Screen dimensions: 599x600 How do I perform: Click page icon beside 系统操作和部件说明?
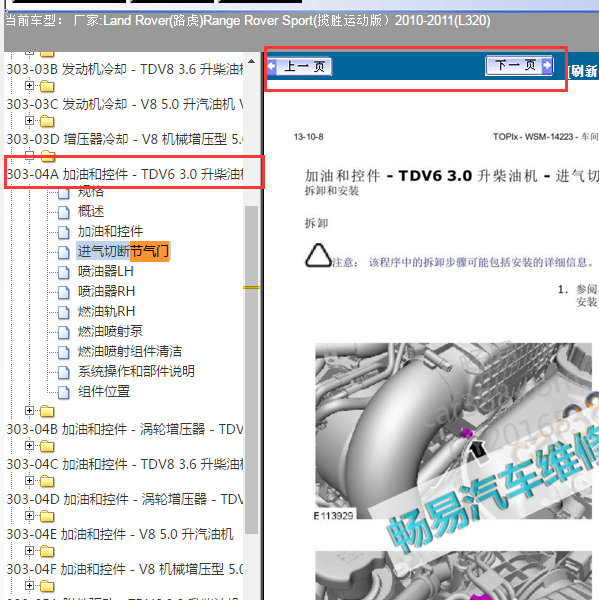pos(64,372)
